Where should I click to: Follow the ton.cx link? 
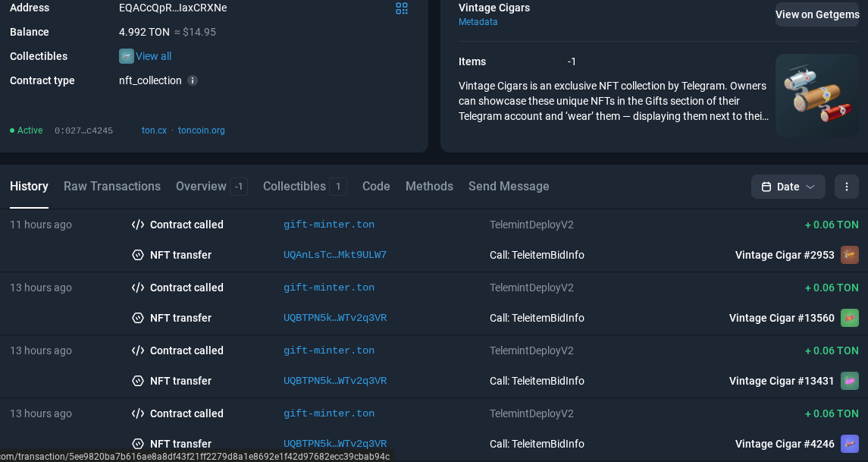coord(154,130)
